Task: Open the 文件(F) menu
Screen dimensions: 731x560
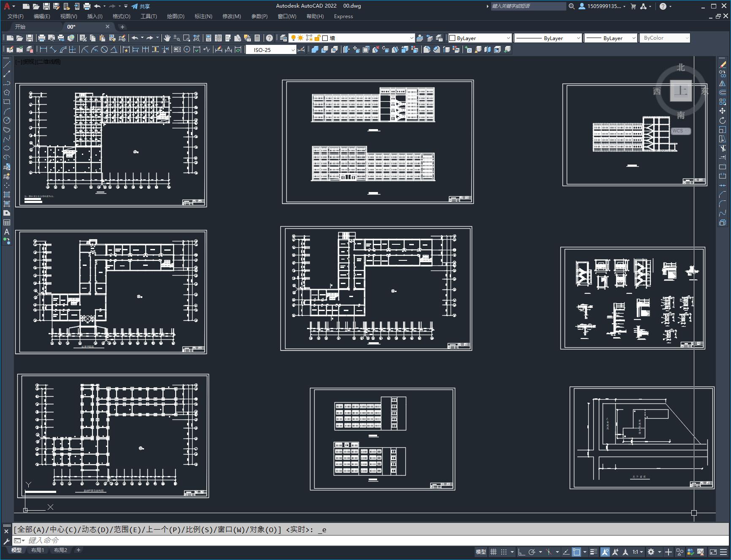Action: click(x=16, y=16)
